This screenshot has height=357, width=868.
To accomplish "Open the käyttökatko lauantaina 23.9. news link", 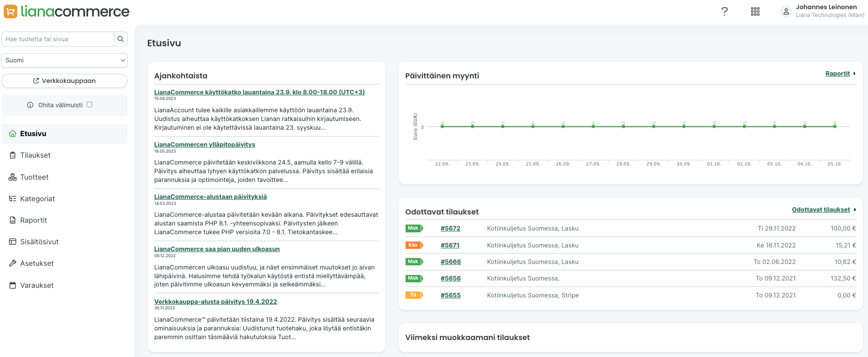I will tap(260, 92).
